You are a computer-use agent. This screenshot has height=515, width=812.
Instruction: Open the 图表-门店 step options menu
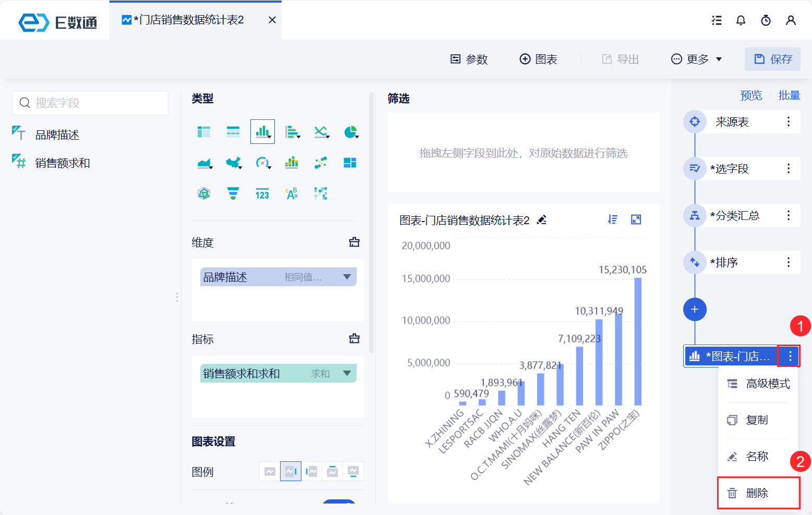790,356
